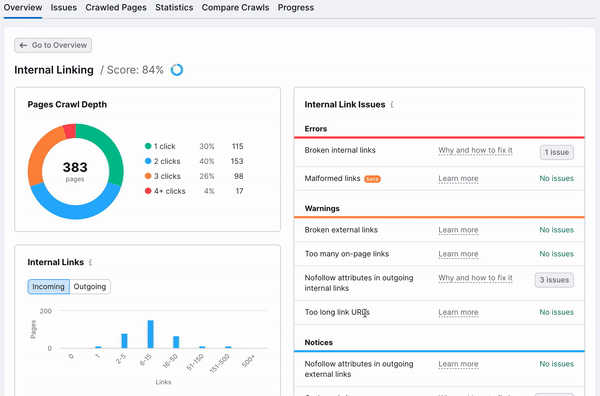This screenshot has height=396, width=600.
Task: Click No issues status for Too long link URLs
Action: [556, 312]
